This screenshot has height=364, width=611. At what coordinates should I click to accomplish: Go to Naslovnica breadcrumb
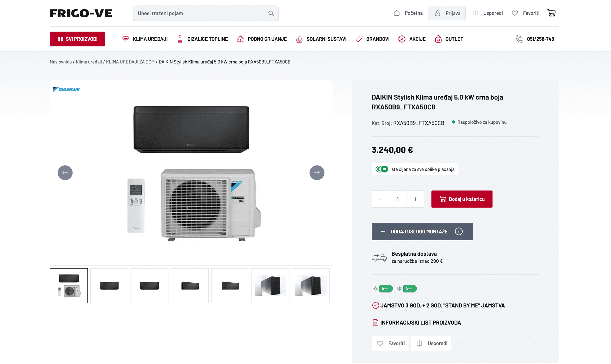coord(61,62)
